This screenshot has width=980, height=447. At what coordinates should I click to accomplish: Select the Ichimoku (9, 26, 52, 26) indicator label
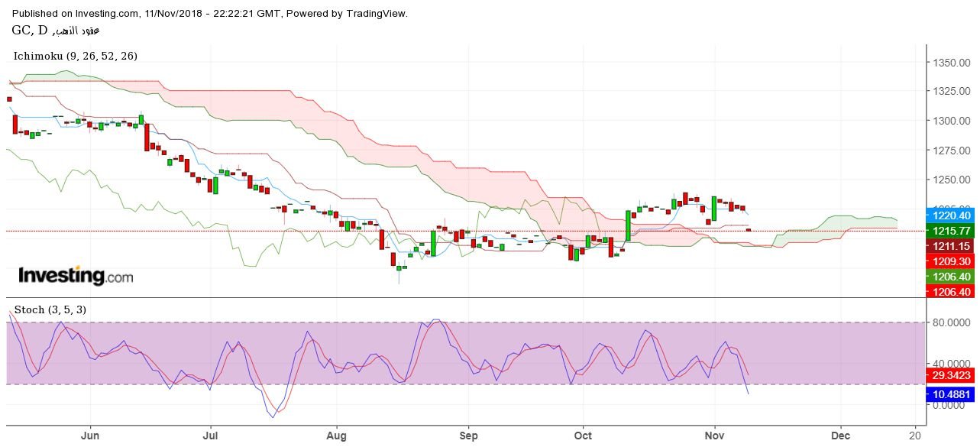click(76, 56)
